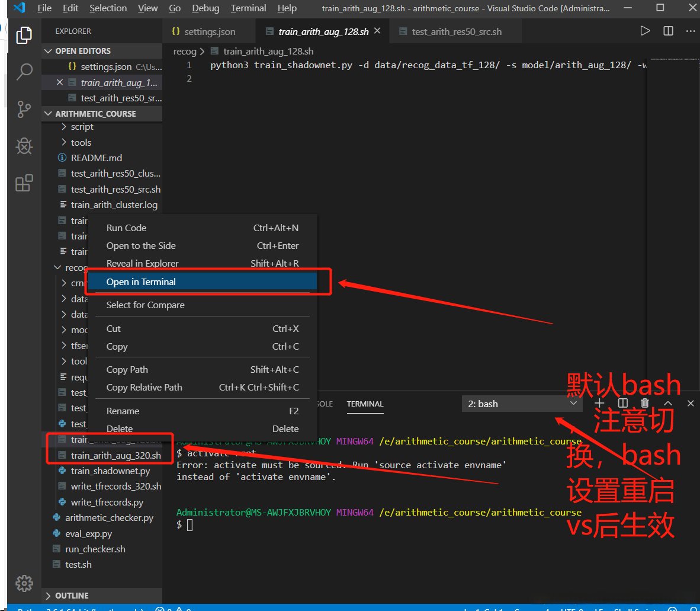
Task: Open the Extensions view icon
Action: click(x=24, y=183)
